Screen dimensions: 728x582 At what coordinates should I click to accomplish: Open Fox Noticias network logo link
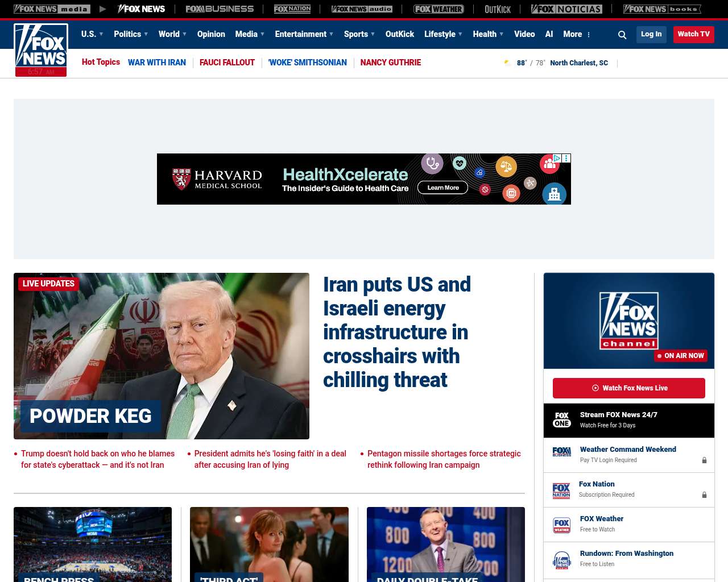566,9
